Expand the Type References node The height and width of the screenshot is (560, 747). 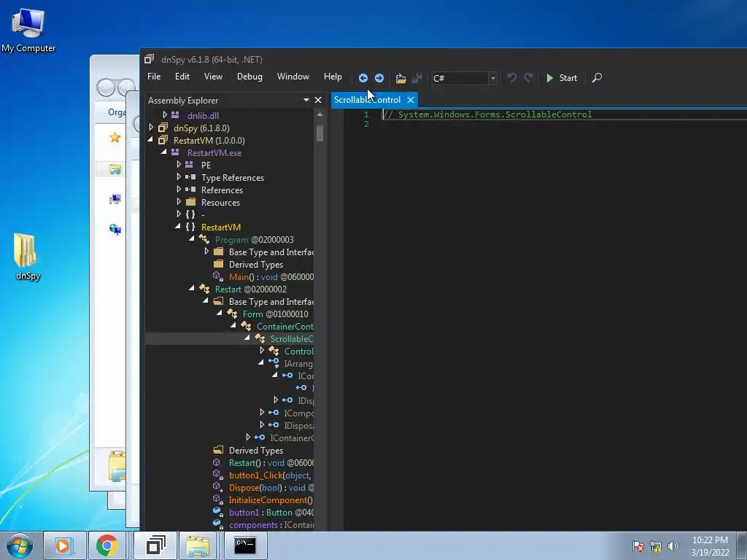click(x=179, y=176)
